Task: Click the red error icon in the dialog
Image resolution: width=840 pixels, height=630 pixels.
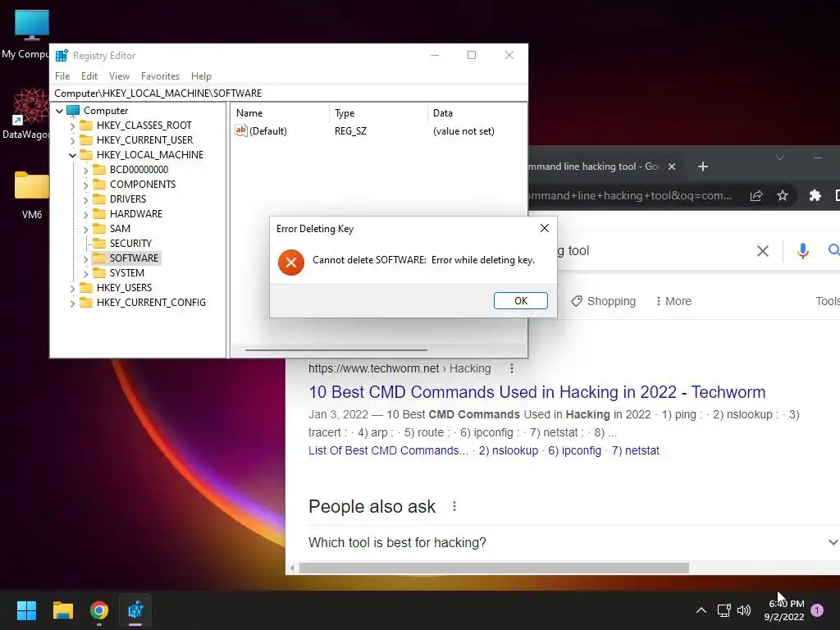Action: 291,262
